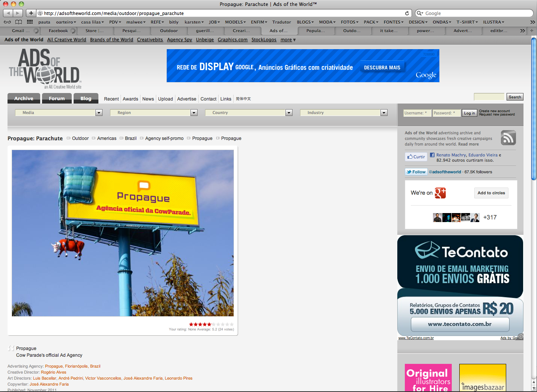Open the casa lilas bookmarks folder
The image size is (537, 392).
pos(93,22)
